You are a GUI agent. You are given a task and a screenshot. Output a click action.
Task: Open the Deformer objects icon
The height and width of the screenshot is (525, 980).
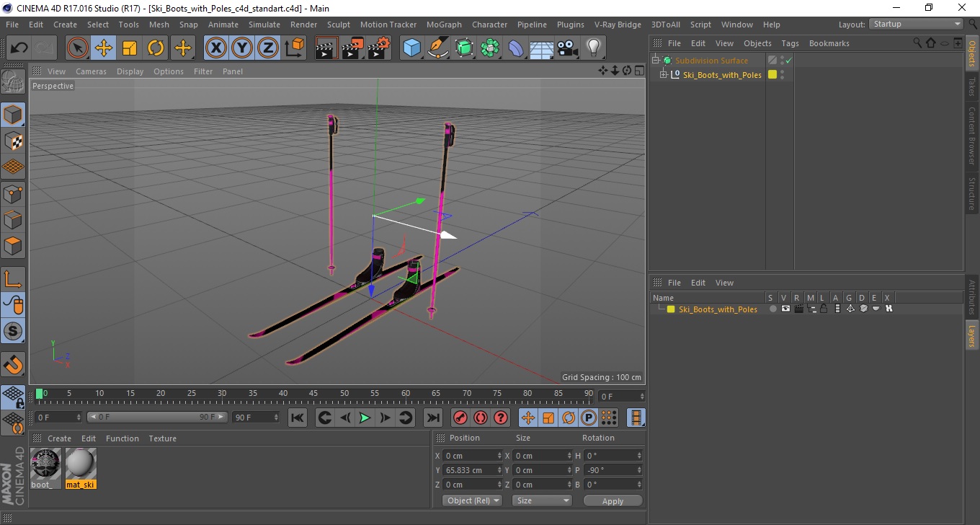[516, 48]
